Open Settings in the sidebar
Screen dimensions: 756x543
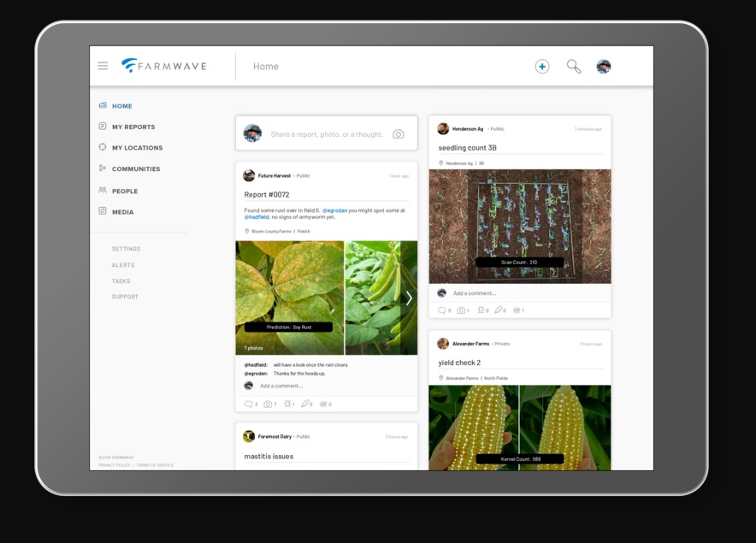click(126, 249)
